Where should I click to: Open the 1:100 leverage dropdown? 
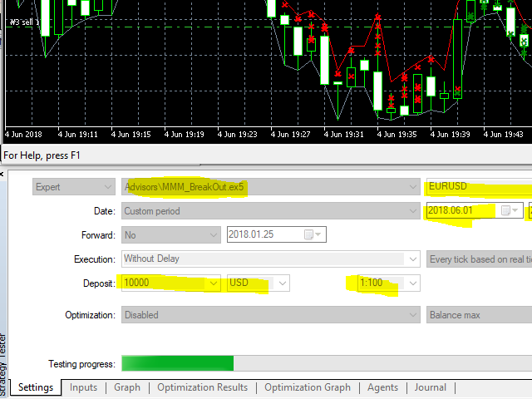click(411, 283)
